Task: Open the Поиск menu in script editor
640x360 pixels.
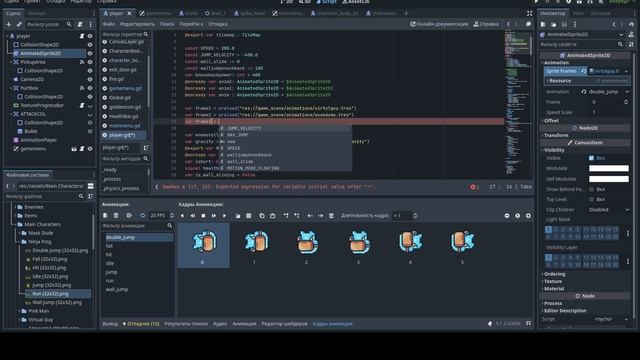Action: pos(167,24)
